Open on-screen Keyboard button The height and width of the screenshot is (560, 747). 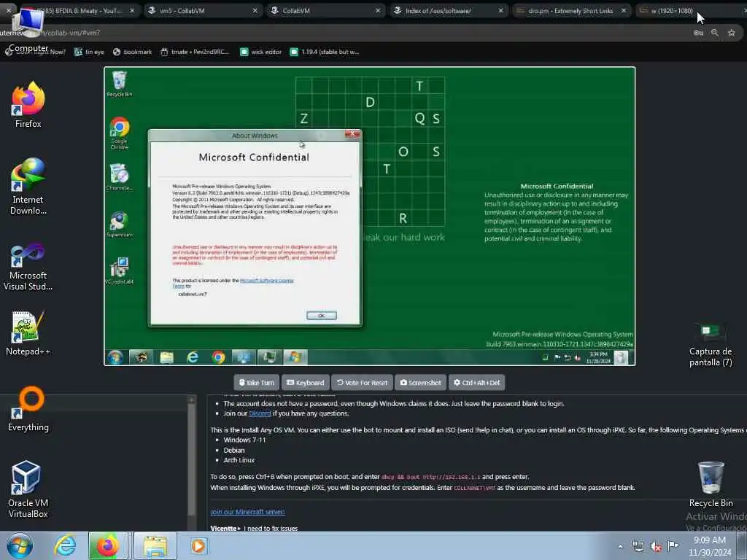coord(306,382)
